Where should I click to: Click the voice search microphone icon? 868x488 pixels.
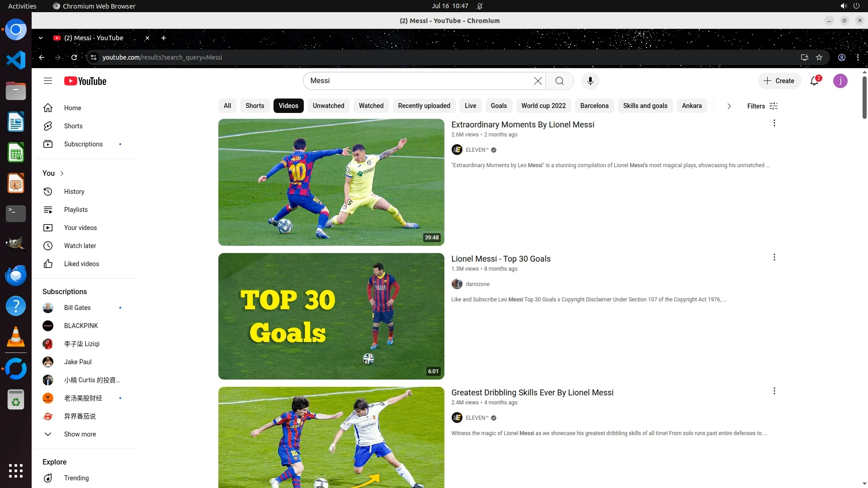pyautogui.click(x=590, y=81)
